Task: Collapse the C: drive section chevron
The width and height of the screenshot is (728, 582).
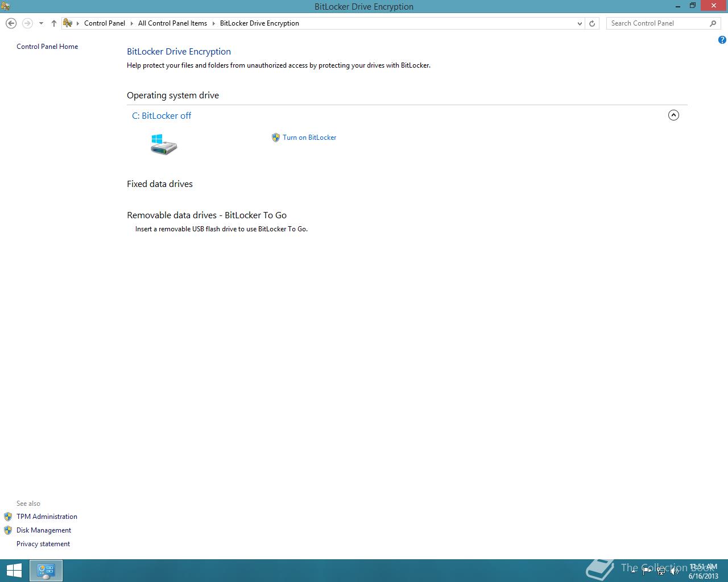Action: [x=673, y=115]
